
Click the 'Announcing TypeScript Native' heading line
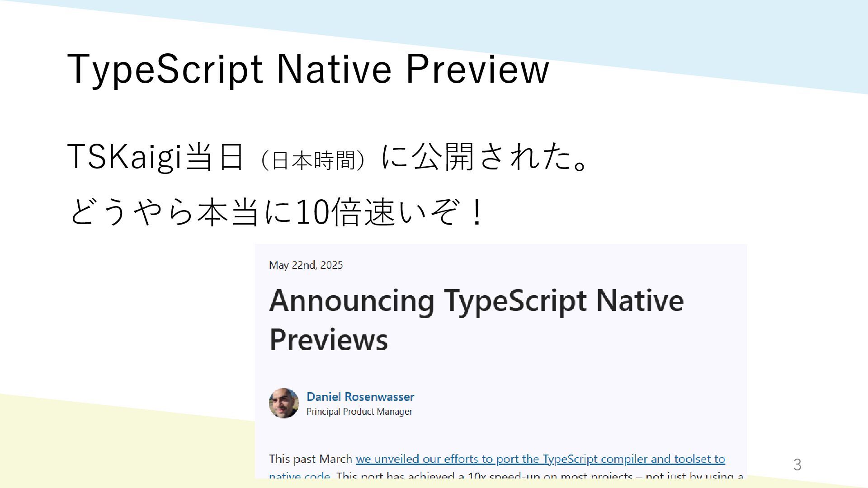click(476, 301)
